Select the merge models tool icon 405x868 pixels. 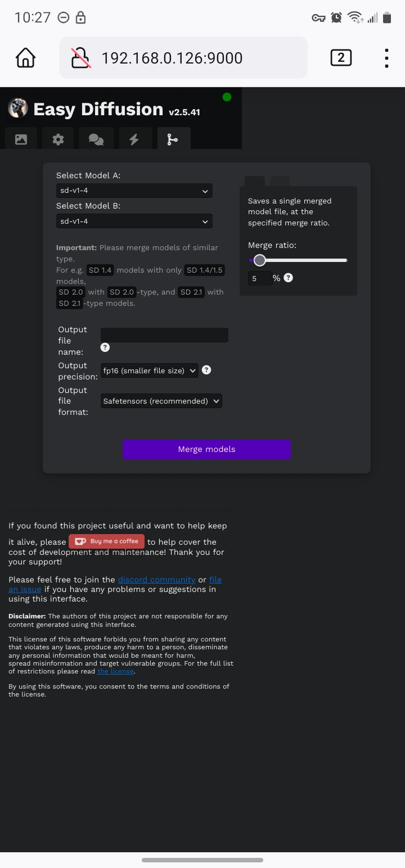coord(173,138)
